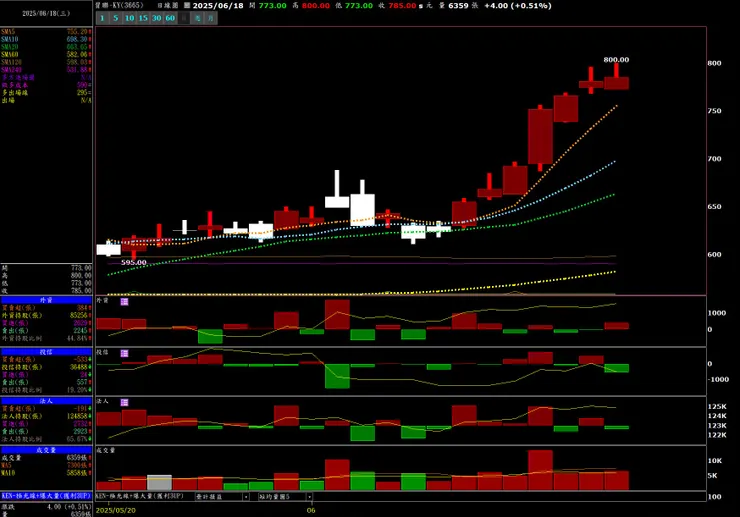Select the 5-minute timeframe button
This screenshot has height=517, width=740.
point(116,18)
